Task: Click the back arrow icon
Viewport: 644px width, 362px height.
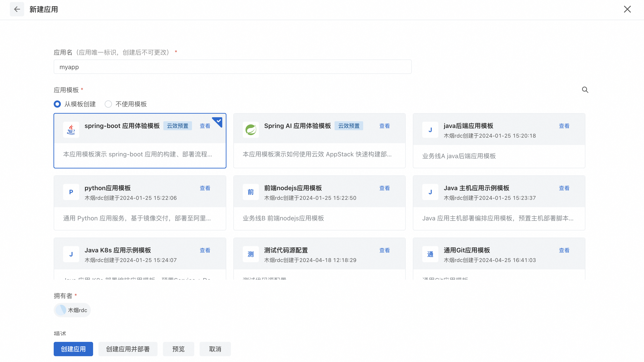Action: (17, 9)
